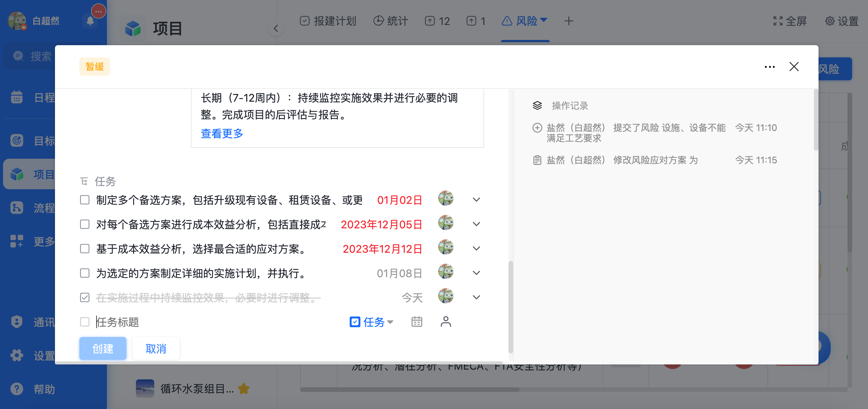Click the assignee avatar for 01月08日 task
The height and width of the screenshot is (409, 868).
pos(446,272)
